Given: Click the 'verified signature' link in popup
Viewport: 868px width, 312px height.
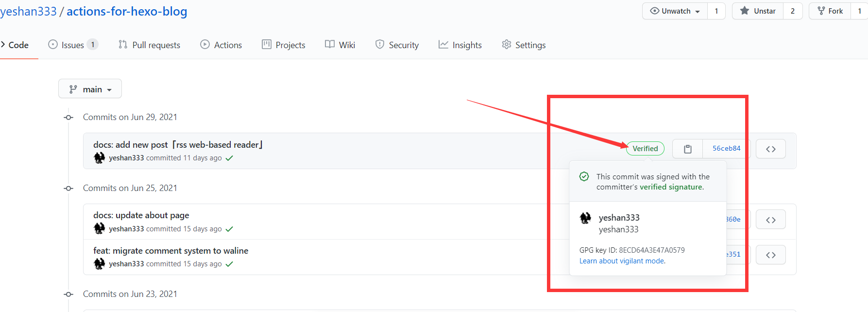Looking at the screenshot, I should tap(671, 187).
